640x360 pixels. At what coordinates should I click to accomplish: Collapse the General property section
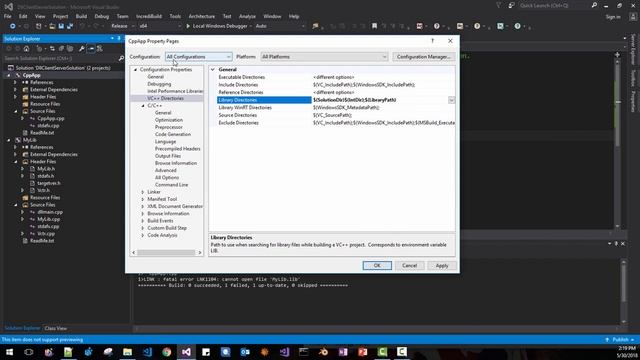point(213,70)
